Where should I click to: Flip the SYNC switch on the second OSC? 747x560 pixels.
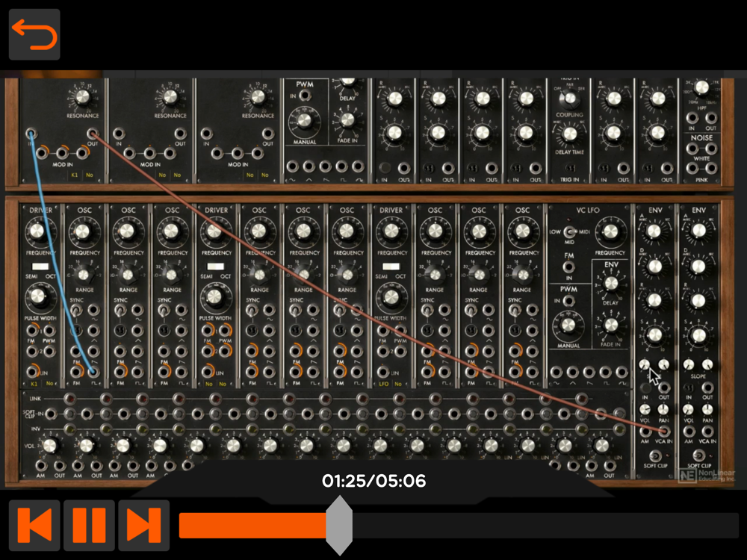pyautogui.click(x=120, y=311)
